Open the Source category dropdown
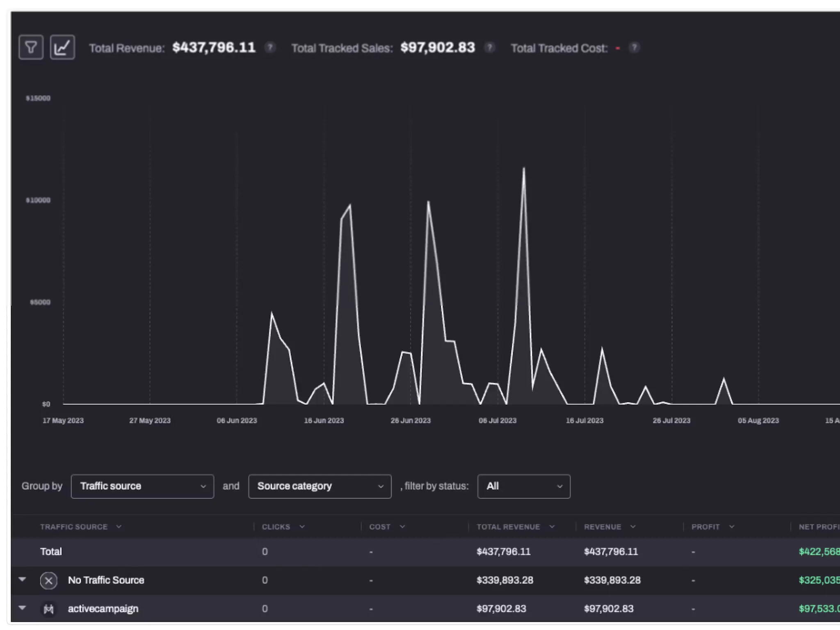This screenshot has width=840, height=630. 320,486
